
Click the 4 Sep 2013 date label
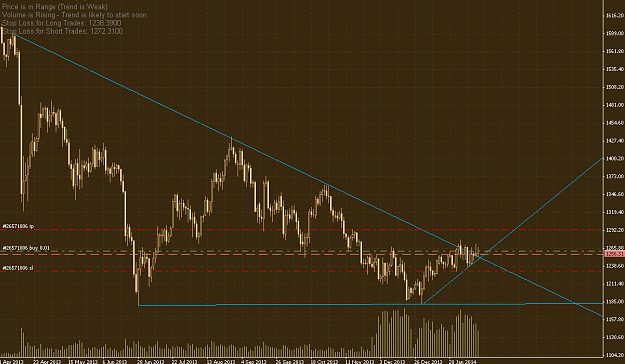254,361
